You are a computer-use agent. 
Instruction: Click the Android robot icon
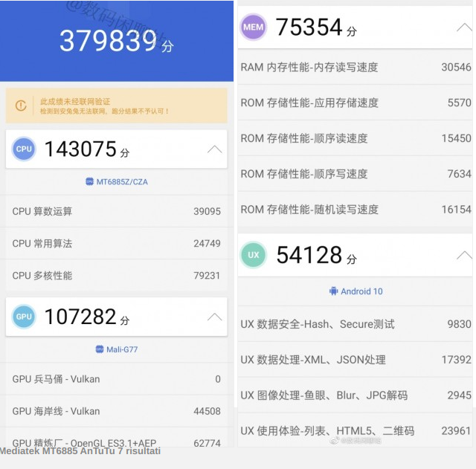coord(333,291)
